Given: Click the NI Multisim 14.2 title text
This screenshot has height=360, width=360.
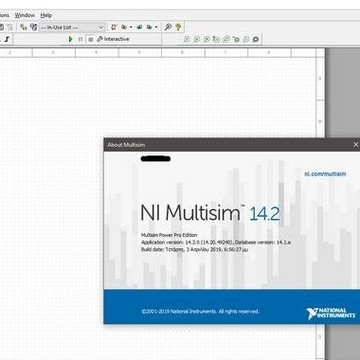Looking at the screenshot, I should click(x=210, y=213).
